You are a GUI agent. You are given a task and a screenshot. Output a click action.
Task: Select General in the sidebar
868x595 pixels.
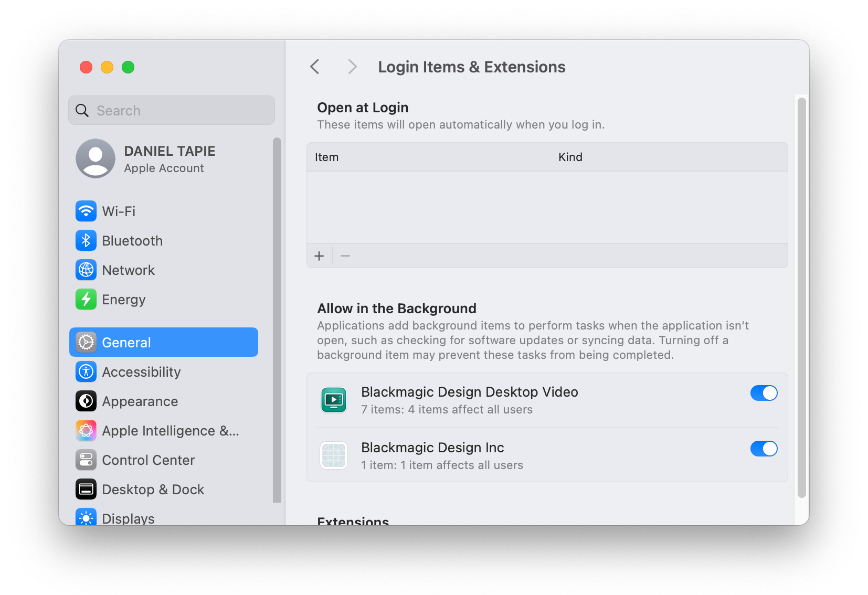164,342
